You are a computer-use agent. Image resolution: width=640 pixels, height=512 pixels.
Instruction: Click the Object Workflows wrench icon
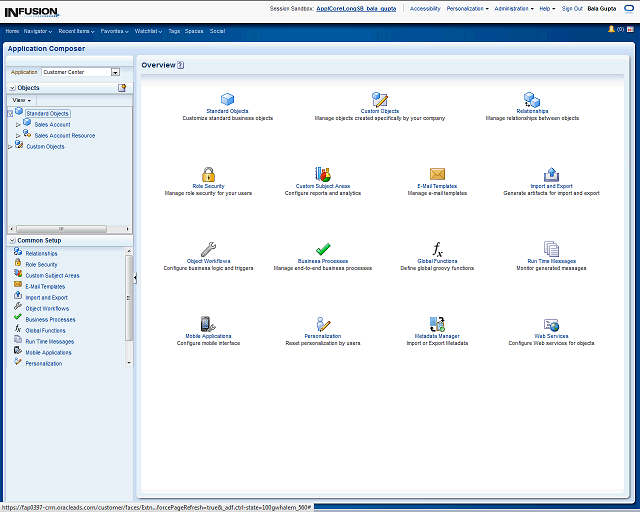pos(208,249)
